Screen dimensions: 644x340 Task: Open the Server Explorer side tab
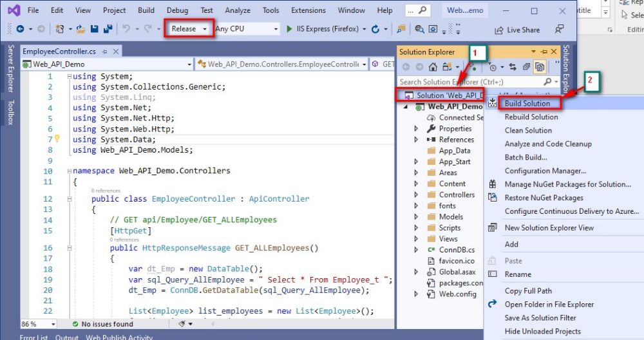tap(11, 68)
